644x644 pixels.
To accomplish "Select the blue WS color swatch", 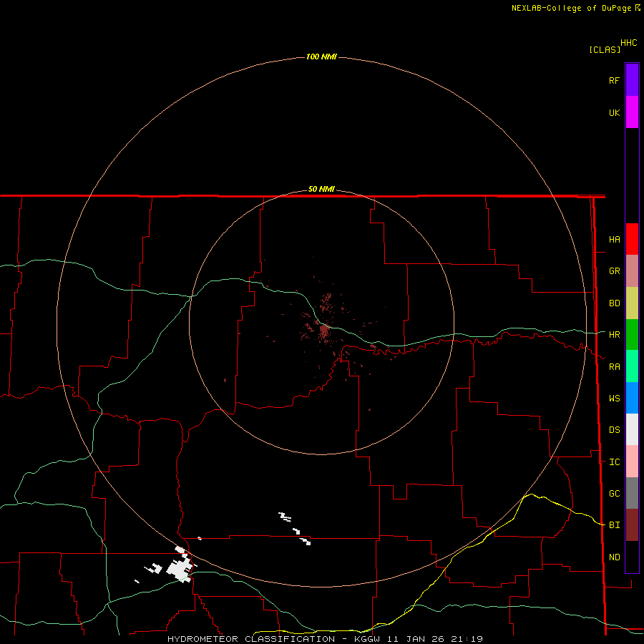I will (x=632, y=398).
